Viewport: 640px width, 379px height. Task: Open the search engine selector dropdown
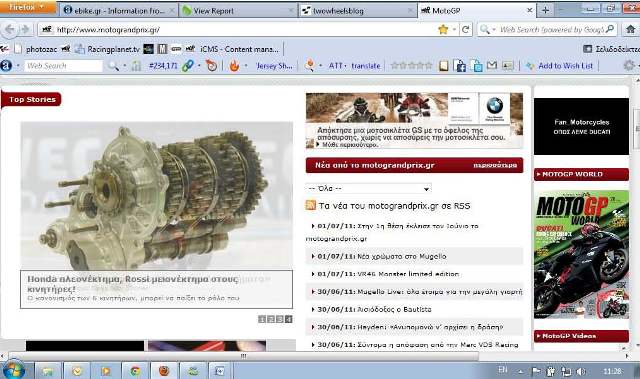click(487, 29)
